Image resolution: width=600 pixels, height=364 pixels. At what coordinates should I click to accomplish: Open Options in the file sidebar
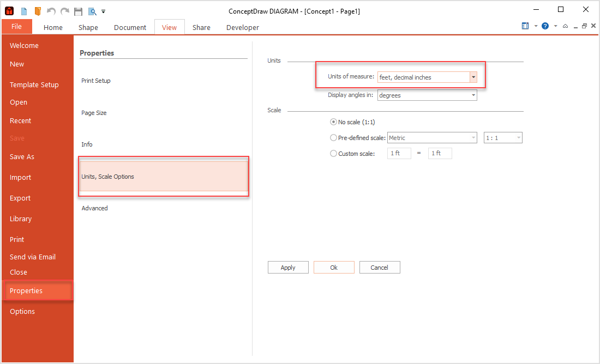22,311
